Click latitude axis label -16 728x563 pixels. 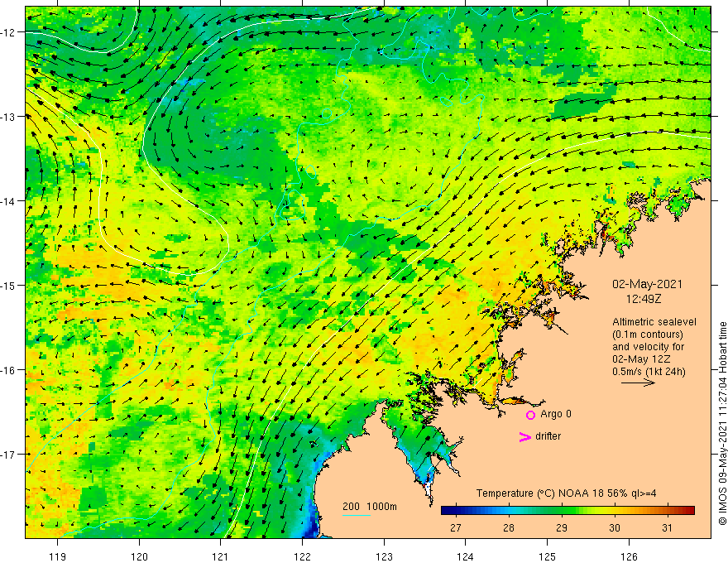click(x=8, y=370)
